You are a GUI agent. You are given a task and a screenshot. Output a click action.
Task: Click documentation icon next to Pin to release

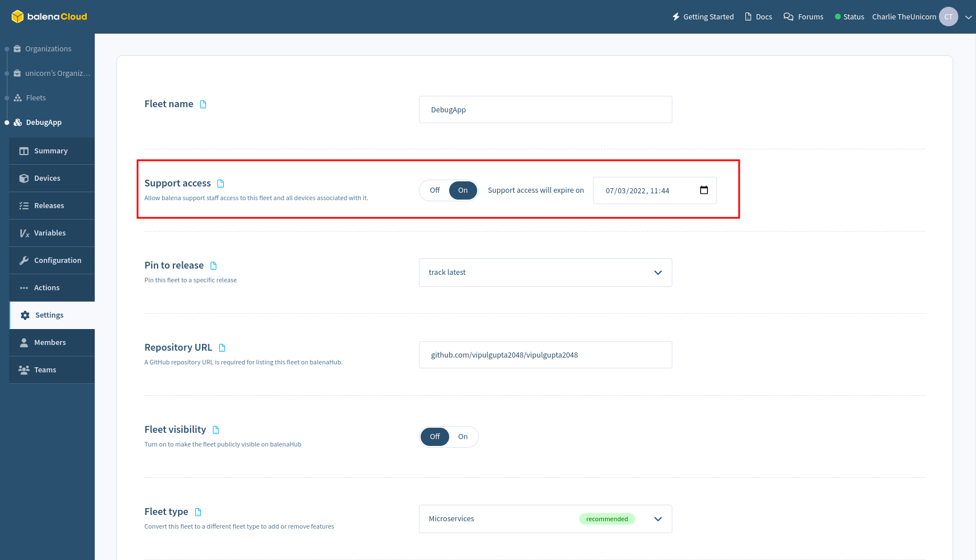[213, 266]
